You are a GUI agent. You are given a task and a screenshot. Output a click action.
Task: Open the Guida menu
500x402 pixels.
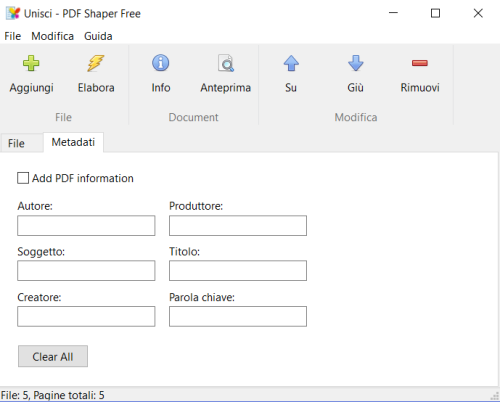pos(98,36)
